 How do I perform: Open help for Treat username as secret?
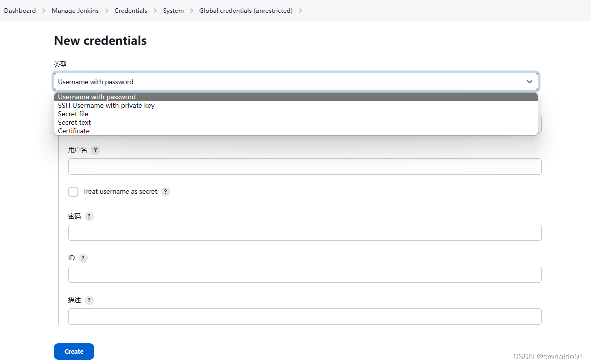pyautogui.click(x=166, y=192)
